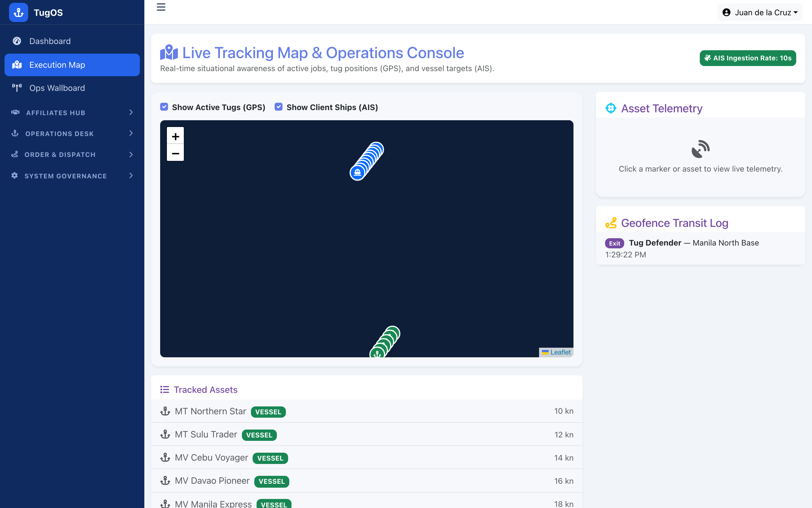Click the Execution Map sidebar map icon
This screenshot has width=812, height=508.
17,65
